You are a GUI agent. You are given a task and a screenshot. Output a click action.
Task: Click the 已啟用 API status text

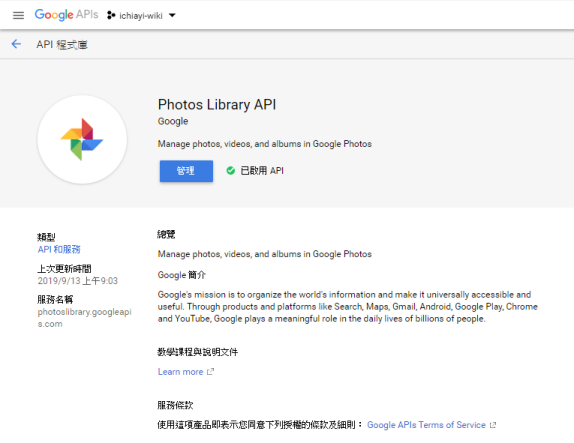(262, 171)
